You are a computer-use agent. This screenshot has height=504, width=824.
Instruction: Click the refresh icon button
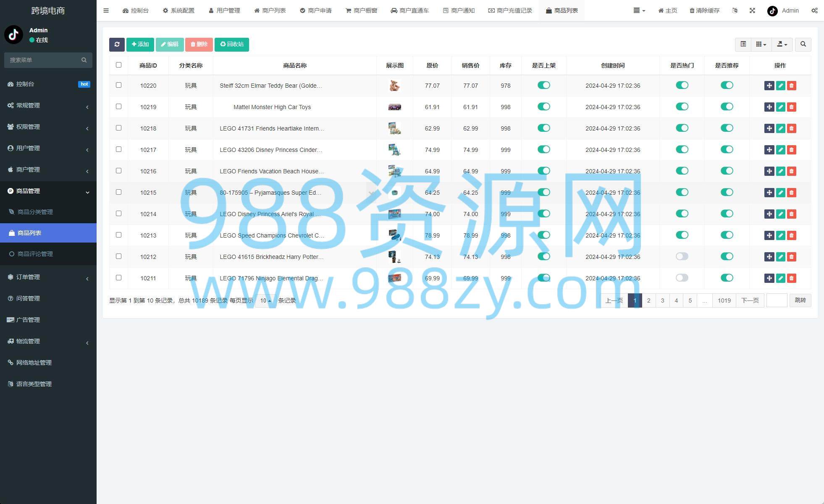[117, 44]
